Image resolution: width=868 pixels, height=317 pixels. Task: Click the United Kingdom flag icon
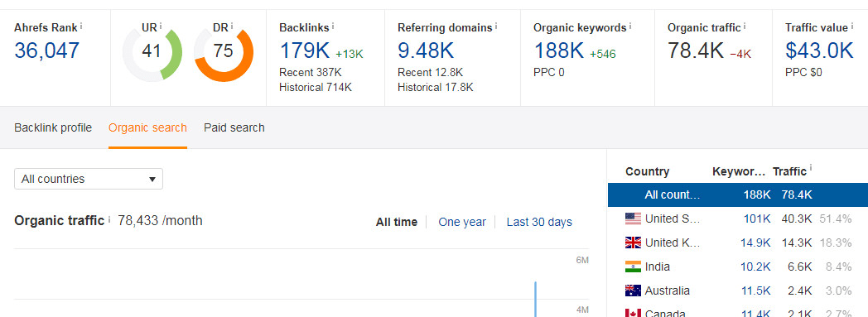pyautogui.click(x=633, y=243)
